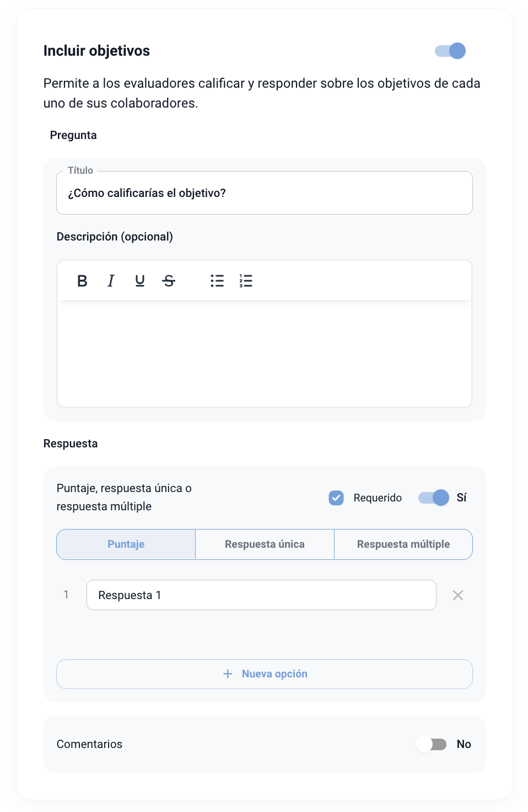Viewport: 528px width, 812px height.
Task: Apply underline formatting in description editor
Action: coord(140,281)
